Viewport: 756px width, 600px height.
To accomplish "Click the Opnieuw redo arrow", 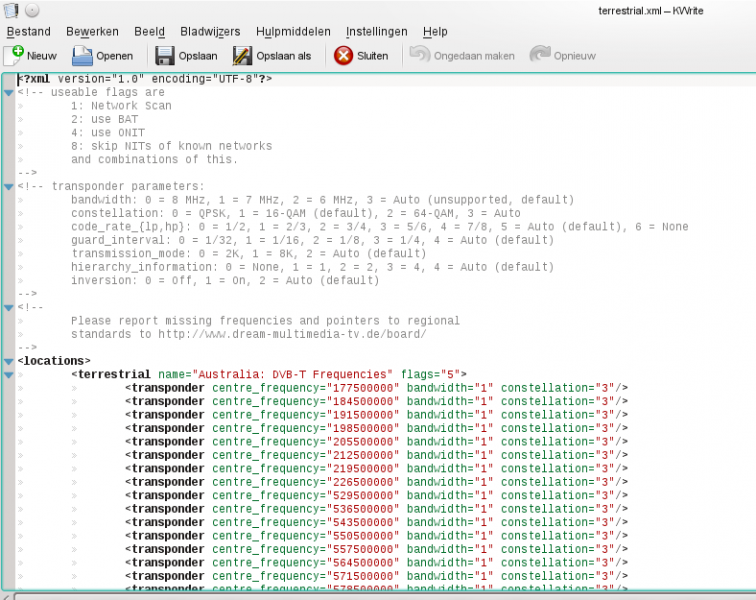I will (x=540, y=56).
